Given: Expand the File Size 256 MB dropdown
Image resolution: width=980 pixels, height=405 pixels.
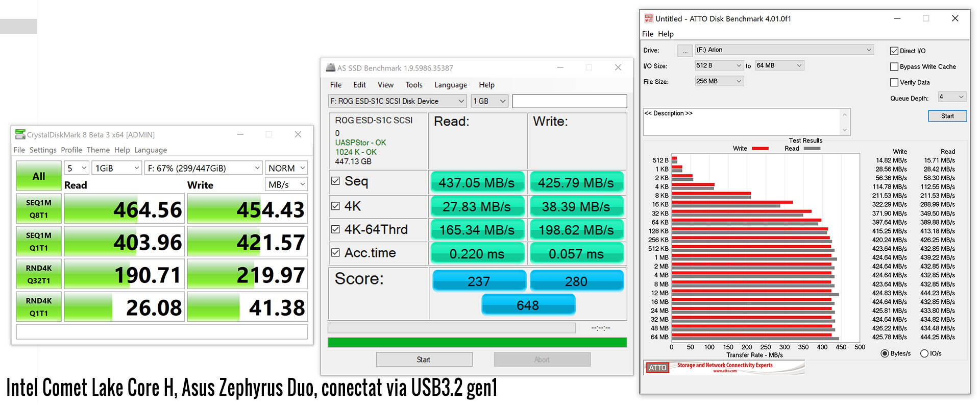Looking at the screenshot, I should 719,81.
